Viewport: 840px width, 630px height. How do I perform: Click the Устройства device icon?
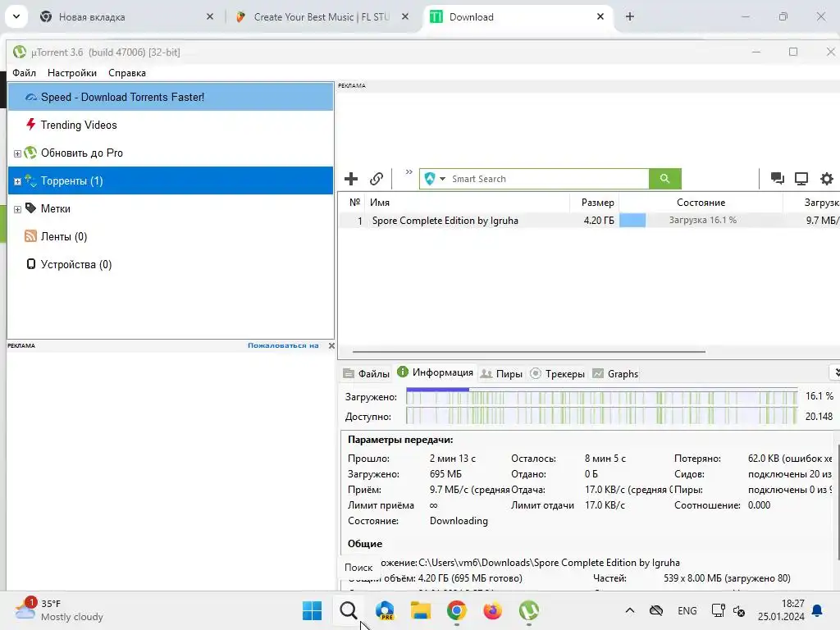pyautogui.click(x=31, y=263)
